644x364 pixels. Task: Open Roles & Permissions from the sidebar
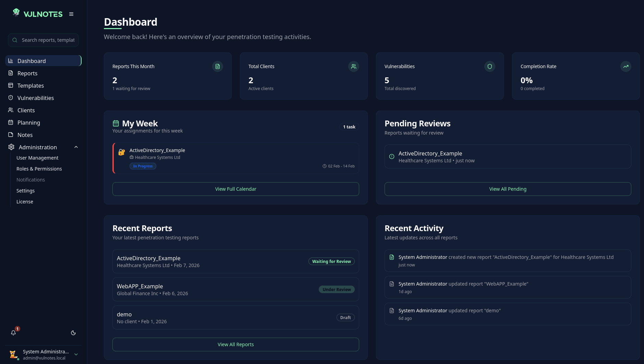(x=39, y=168)
